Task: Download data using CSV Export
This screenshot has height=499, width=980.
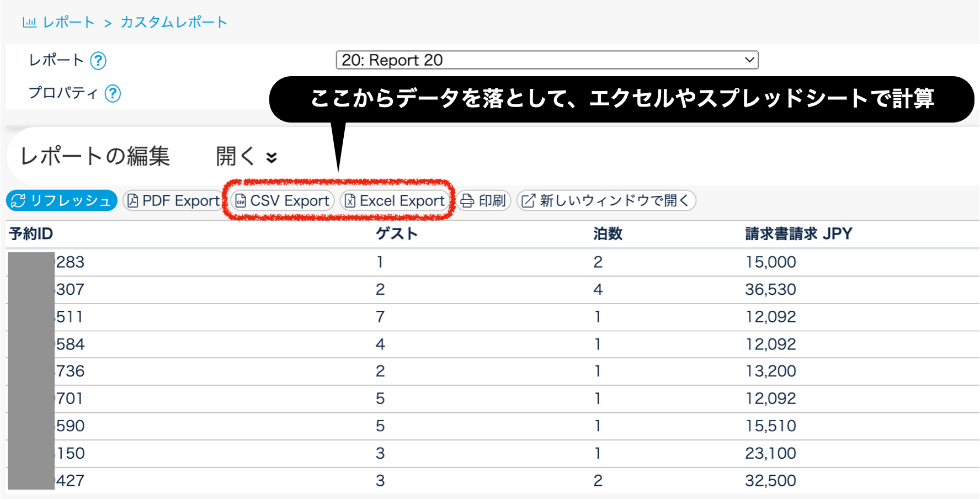Action: (283, 200)
